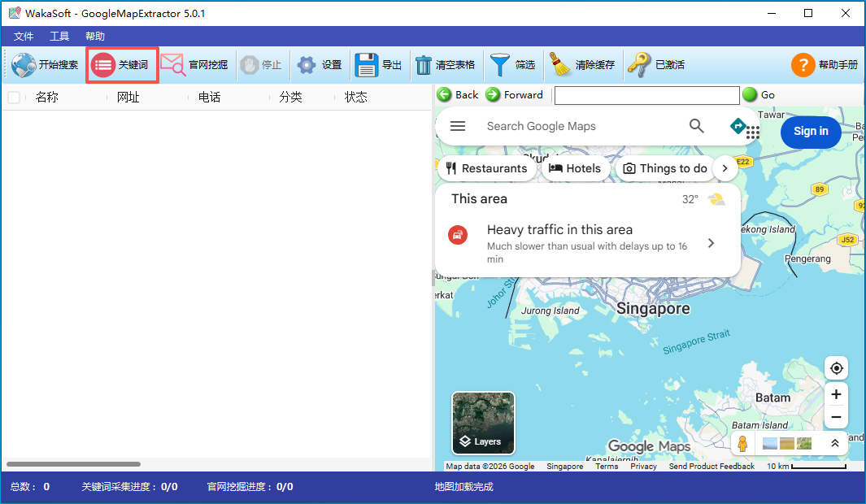Viewport: 866px width, 504px height.
Task: Open the Terms link
Action: [607, 467]
